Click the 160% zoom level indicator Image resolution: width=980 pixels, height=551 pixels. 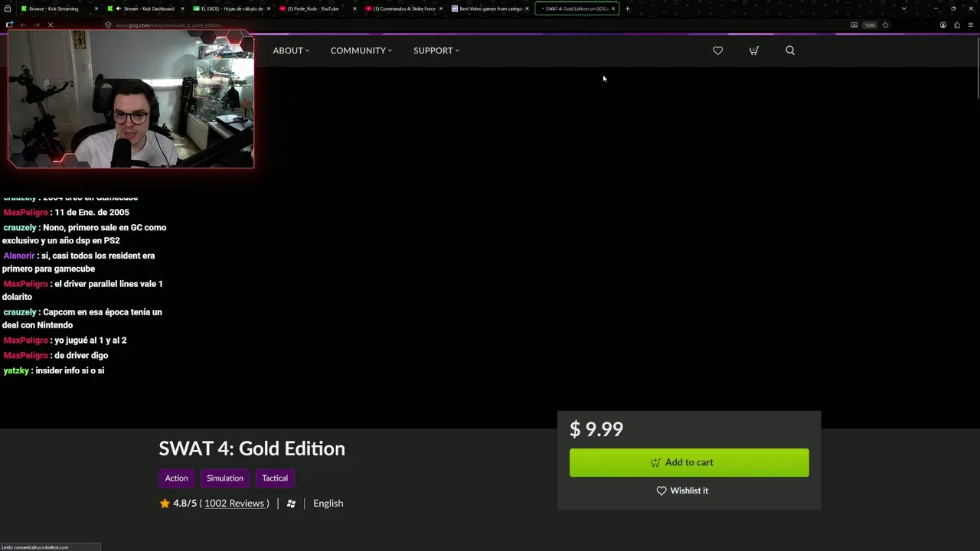870,25
